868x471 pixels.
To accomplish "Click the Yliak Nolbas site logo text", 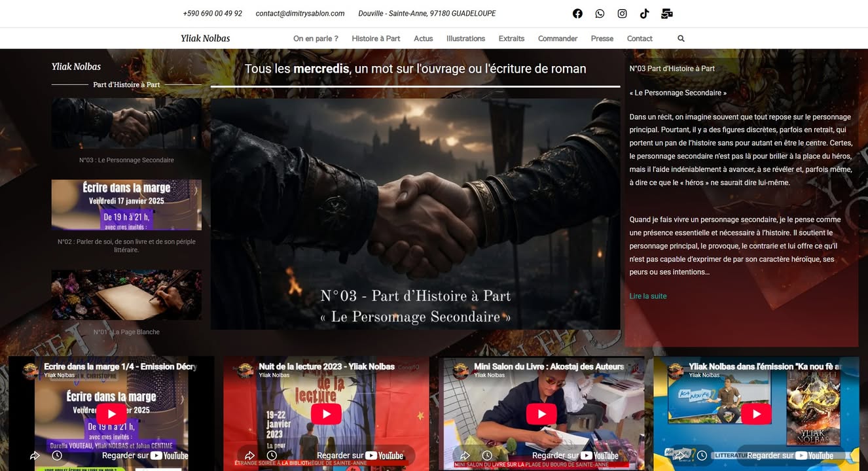I will click(206, 39).
